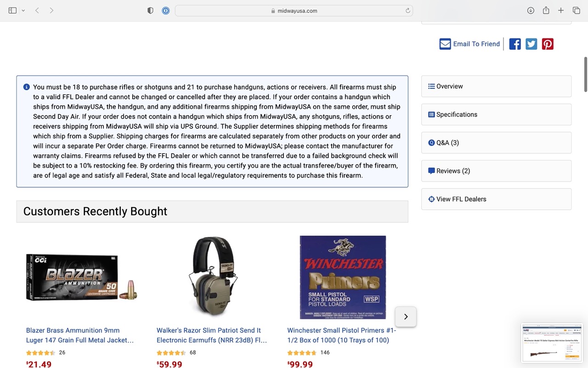The width and height of the screenshot is (588, 368).
Task: Share product on Facebook icon
Action: coord(515,44)
